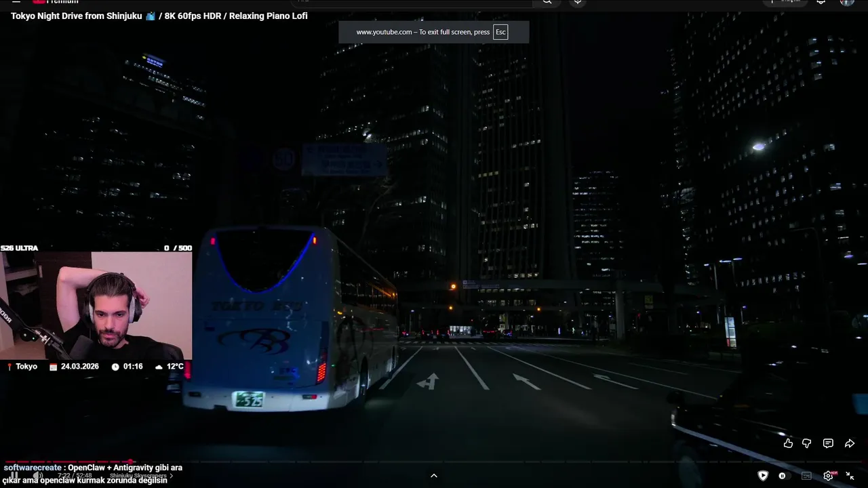Image resolution: width=868 pixels, height=488 pixels.
Task: Click the S26 ULTRA label
Action: [x=19, y=248]
